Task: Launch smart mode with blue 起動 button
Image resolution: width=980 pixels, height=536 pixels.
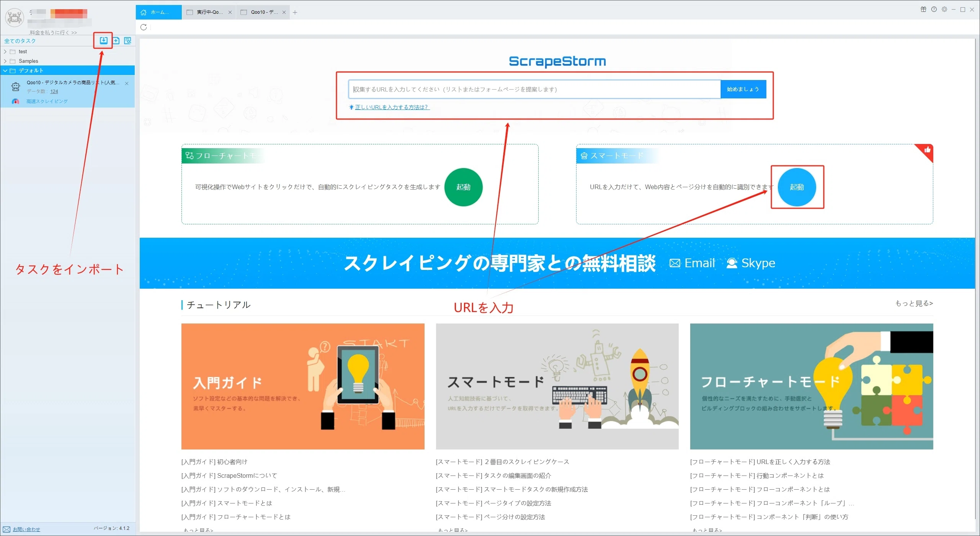Action: [x=797, y=187]
